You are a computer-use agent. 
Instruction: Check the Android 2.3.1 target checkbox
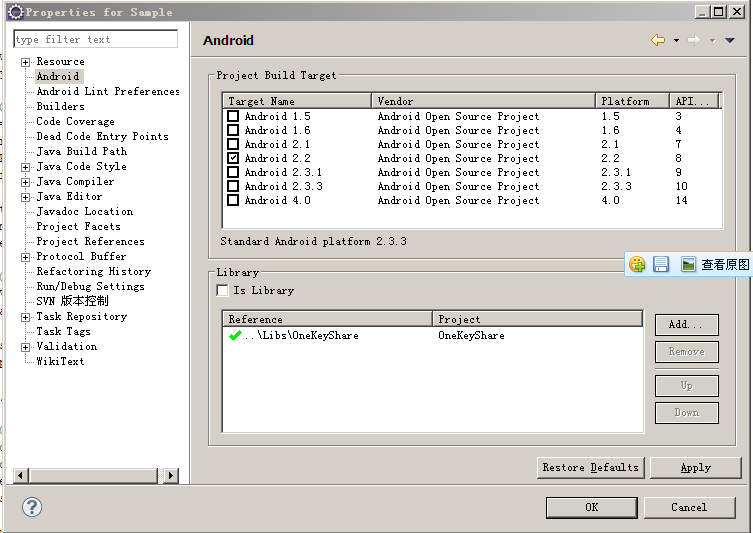pyautogui.click(x=233, y=172)
